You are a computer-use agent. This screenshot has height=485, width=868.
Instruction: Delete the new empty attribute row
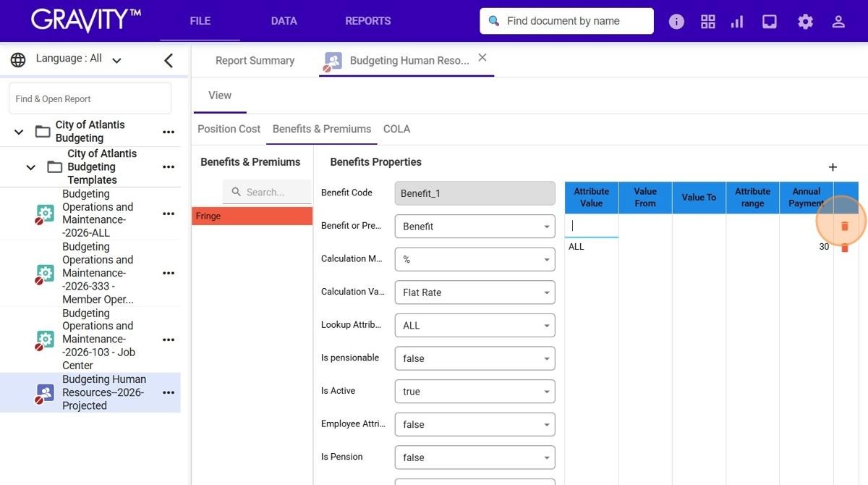(x=844, y=227)
